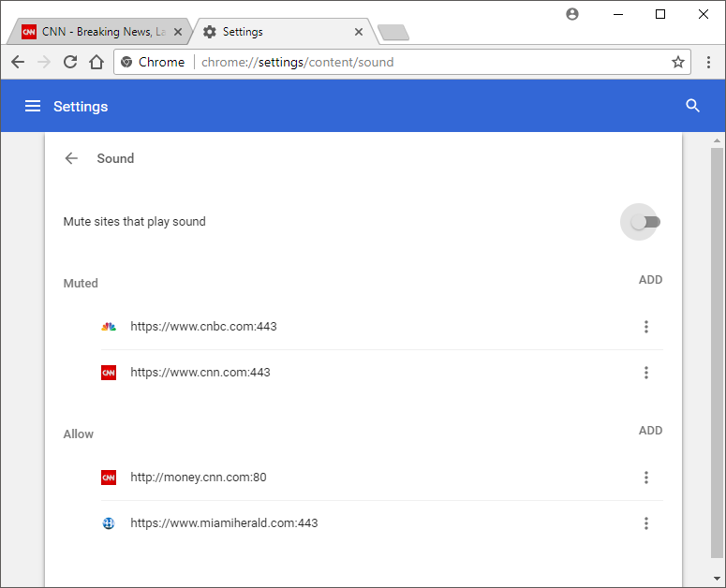Select the https://www.miamiherald.com:443 entry
This screenshot has width=726, height=588.
(382, 523)
